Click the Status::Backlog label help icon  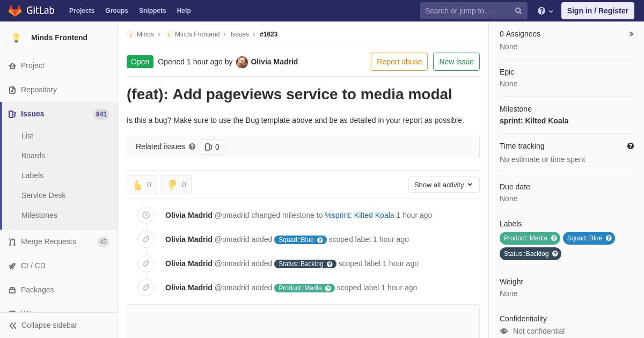(555, 254)
